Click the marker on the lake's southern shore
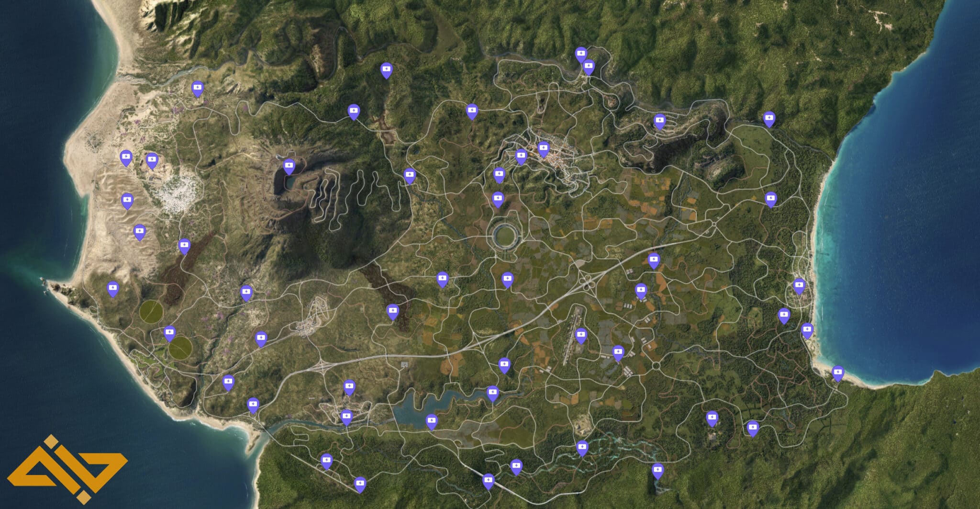Screen dimensions: 980x509 pyautogui.click(x=432, y=422)
